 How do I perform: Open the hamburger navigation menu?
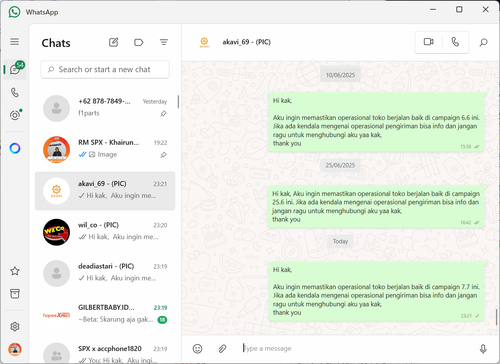point(14,42)
